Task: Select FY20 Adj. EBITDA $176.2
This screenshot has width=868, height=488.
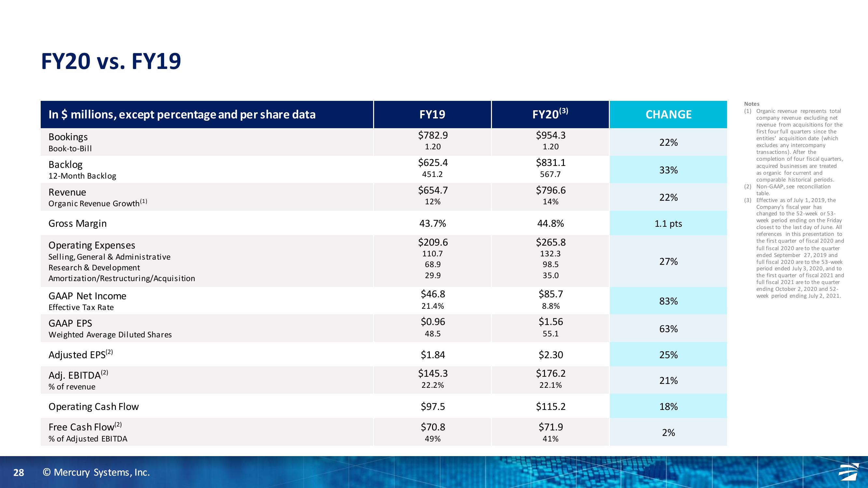Action: coord(551,373)
